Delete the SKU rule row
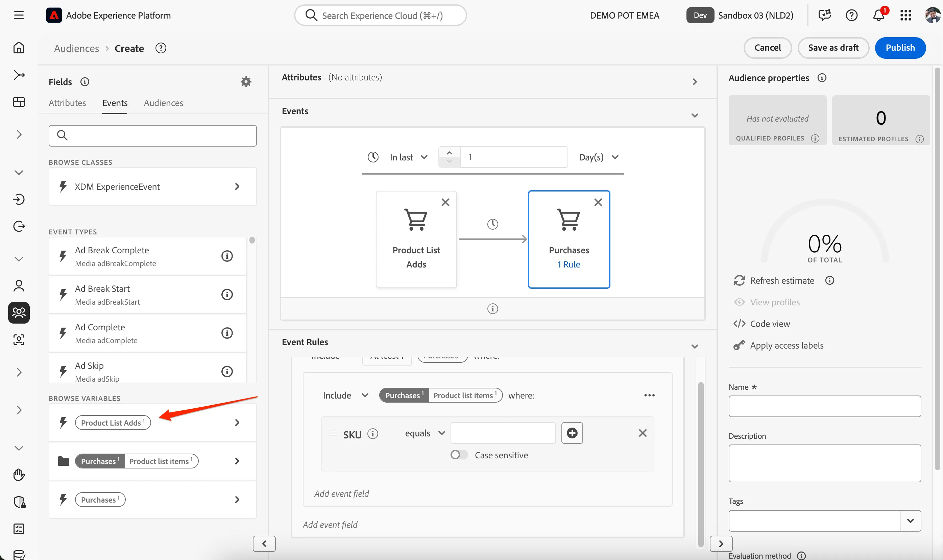This screenshot has width=943, height=560. [643, 433]
